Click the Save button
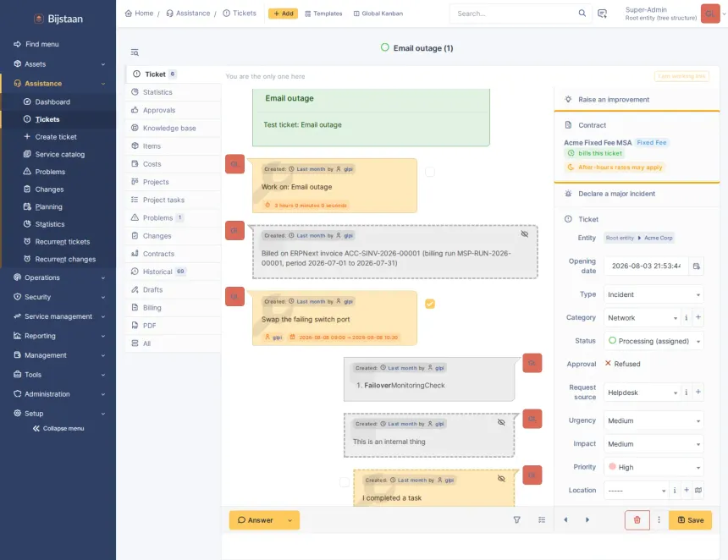This screenshot has width=728, height=560. coord(690,520)
